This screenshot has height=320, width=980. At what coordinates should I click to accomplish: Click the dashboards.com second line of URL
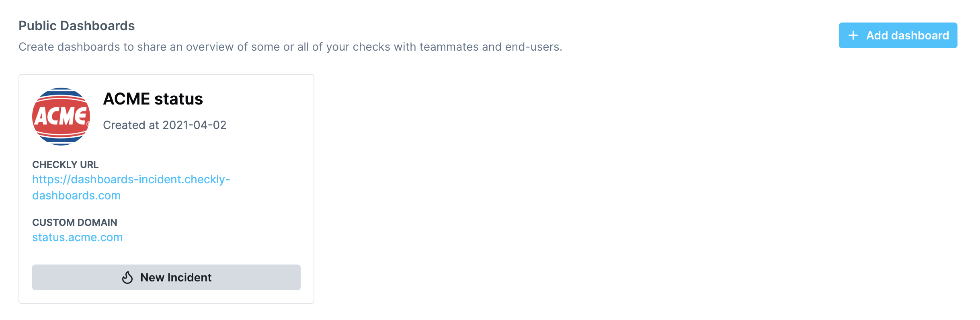click(x=76, y=195)
